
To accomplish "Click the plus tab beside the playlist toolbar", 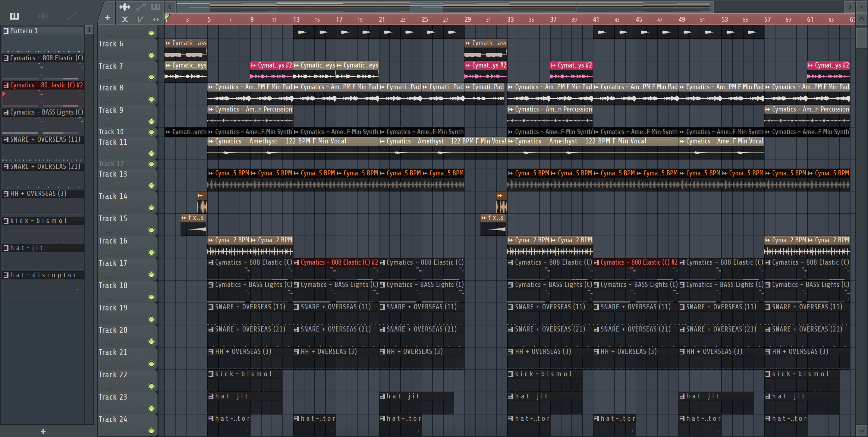I will pyautogui.click(x=108, y=18).
